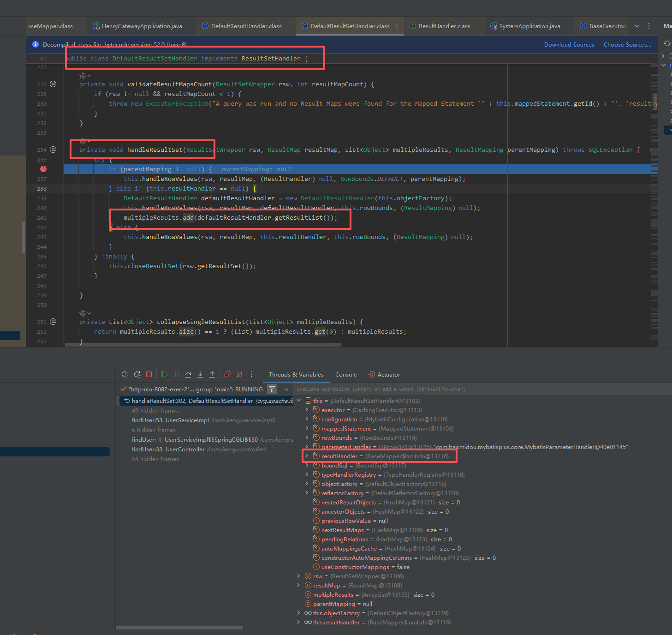Image resolution: width=672 pixels, height=635 pixels.
Task: Switch to Threads & Variables tab
Action: point(296,374)
